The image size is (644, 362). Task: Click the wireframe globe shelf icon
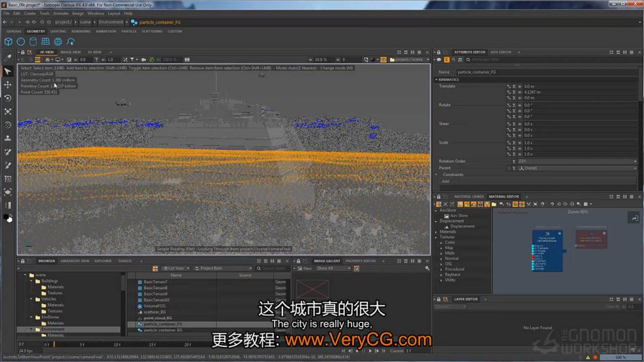click(x=58, y=41)
